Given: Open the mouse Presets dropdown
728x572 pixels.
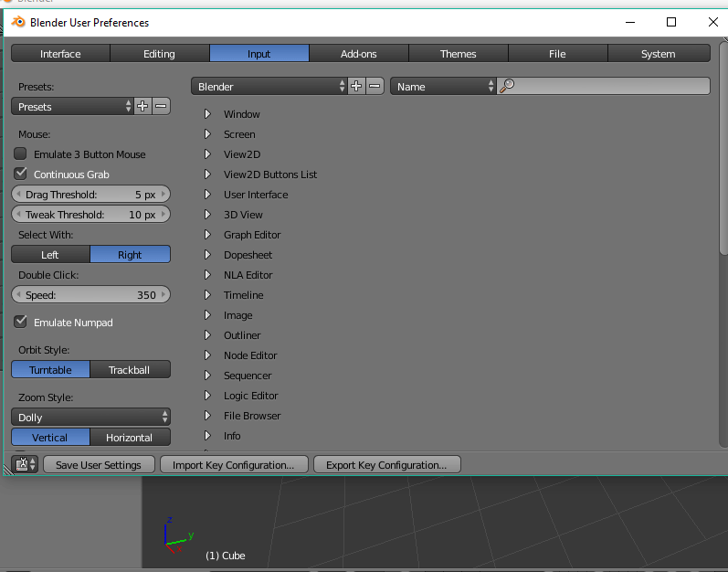Looking at the screenshot, I should pyautogui.click(x=72, y=106).
